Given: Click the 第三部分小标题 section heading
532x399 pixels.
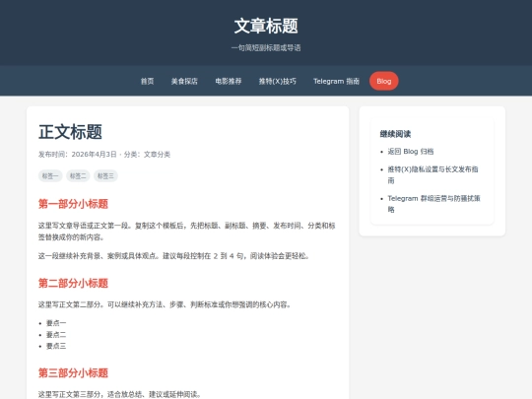Looking at the screenshot, I should [x=73, y=372].
